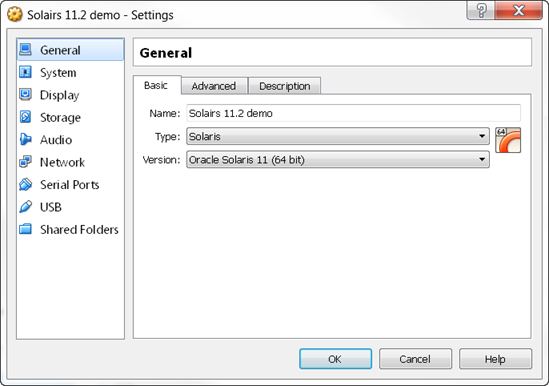
Task: Select the General settings category
Action: 70,50
